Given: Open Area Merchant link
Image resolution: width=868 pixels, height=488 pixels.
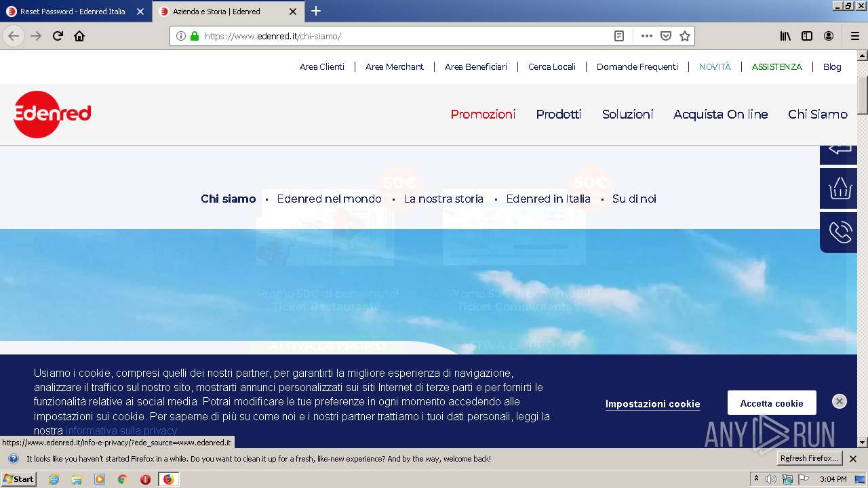Looking at the screenshot, I should click(x=395, y=66).
